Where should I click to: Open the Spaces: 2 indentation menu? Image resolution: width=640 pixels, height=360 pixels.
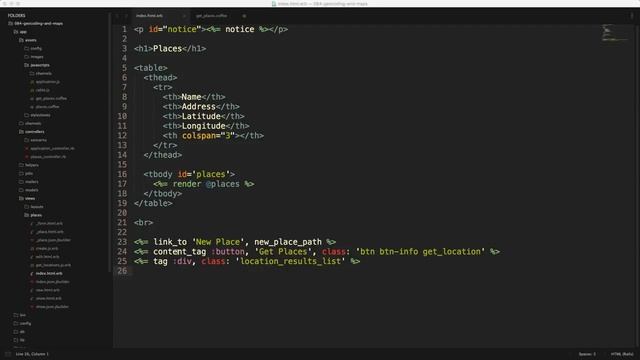pyautogui.click(x=587, y=354)
